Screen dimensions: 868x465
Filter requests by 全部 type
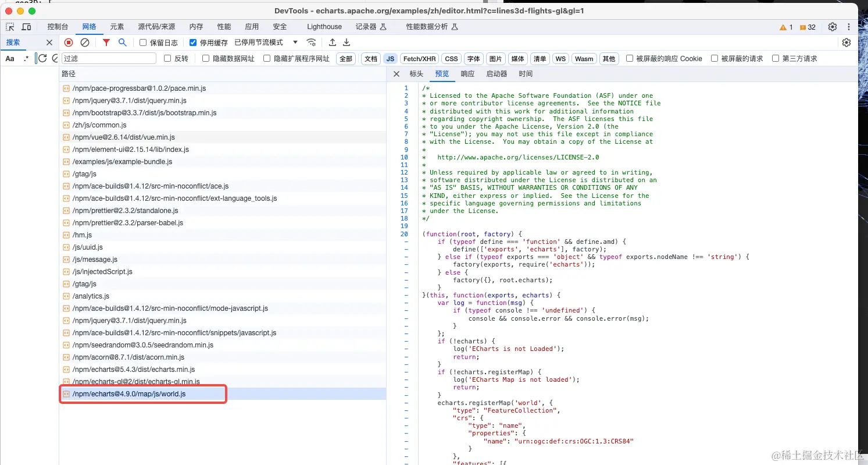pos(346,59)
